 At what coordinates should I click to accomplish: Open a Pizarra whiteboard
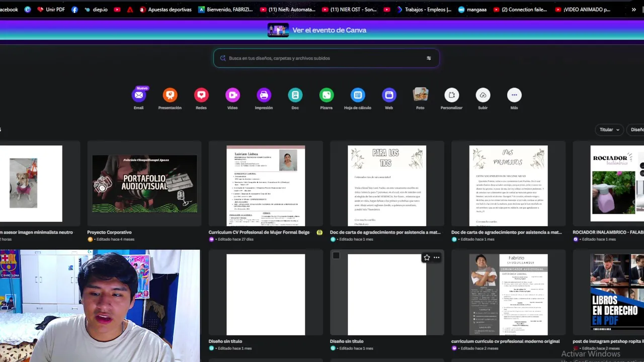[327, 95]
